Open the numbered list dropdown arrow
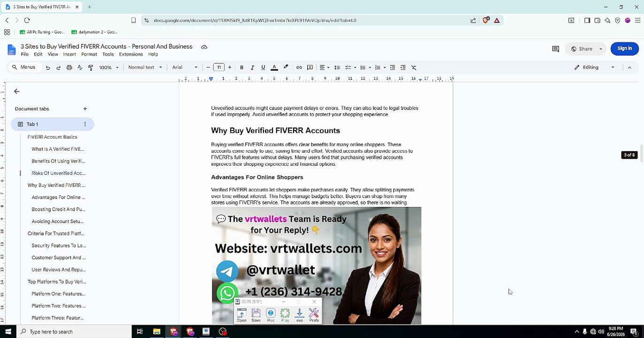The width and height of the screenshot is (644, 338). (x=385, y=68)
